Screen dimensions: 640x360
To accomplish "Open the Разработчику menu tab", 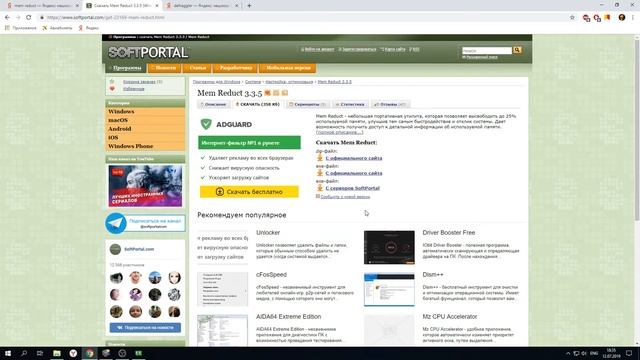I will [236, 68].
